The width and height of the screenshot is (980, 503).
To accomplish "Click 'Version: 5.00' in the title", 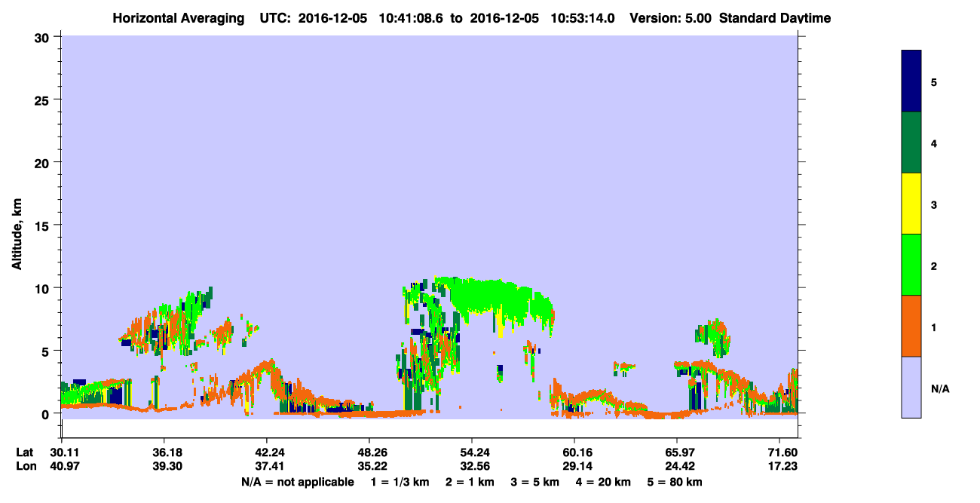I will [670, 18].
